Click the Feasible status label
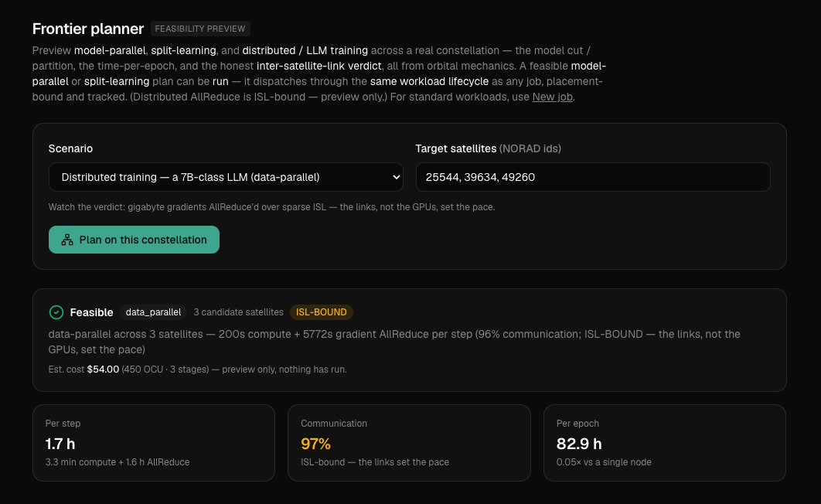The width and height of the screenshot is (821, 504). (x=92, y=312)
